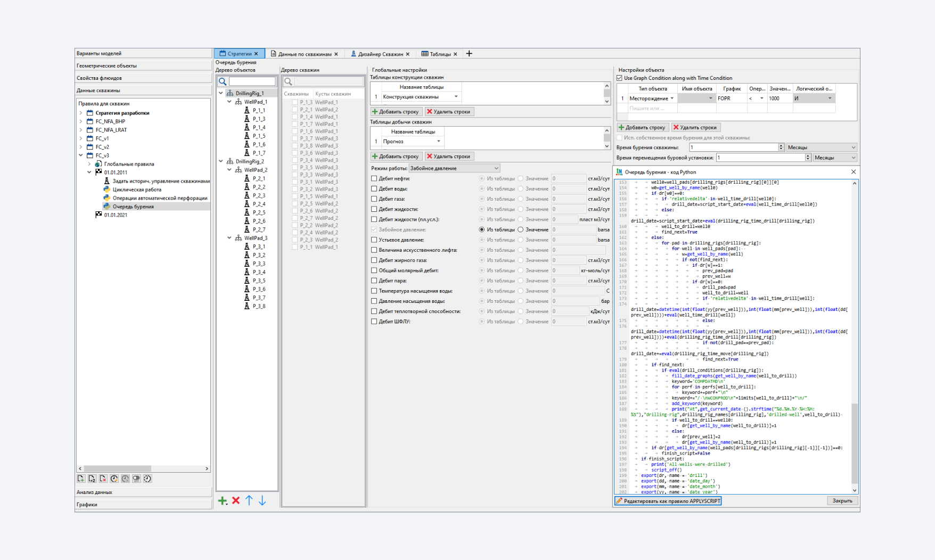Enable the Дебит нефти checkbox

point(374,179)
